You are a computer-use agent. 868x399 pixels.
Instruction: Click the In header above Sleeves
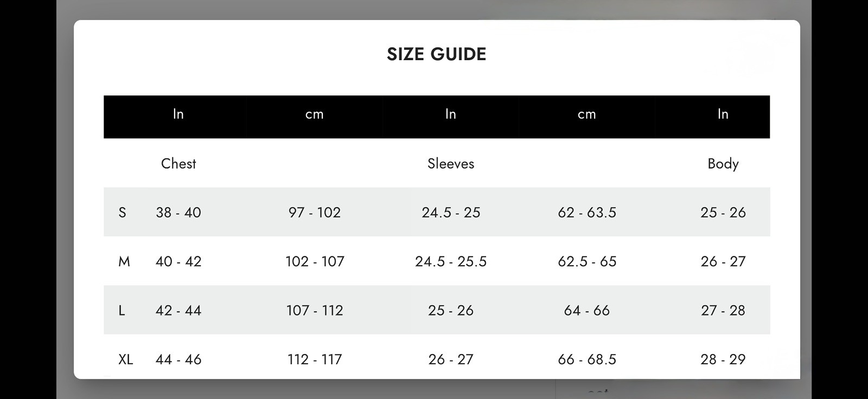point(450,114)
